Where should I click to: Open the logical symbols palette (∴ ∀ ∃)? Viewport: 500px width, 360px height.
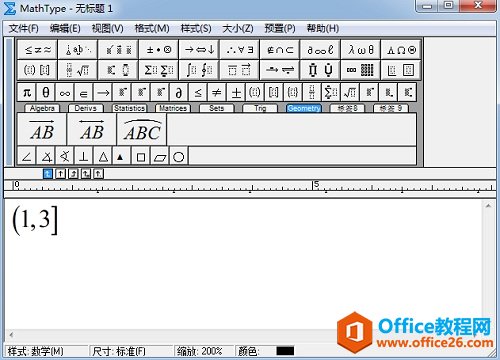239,50
